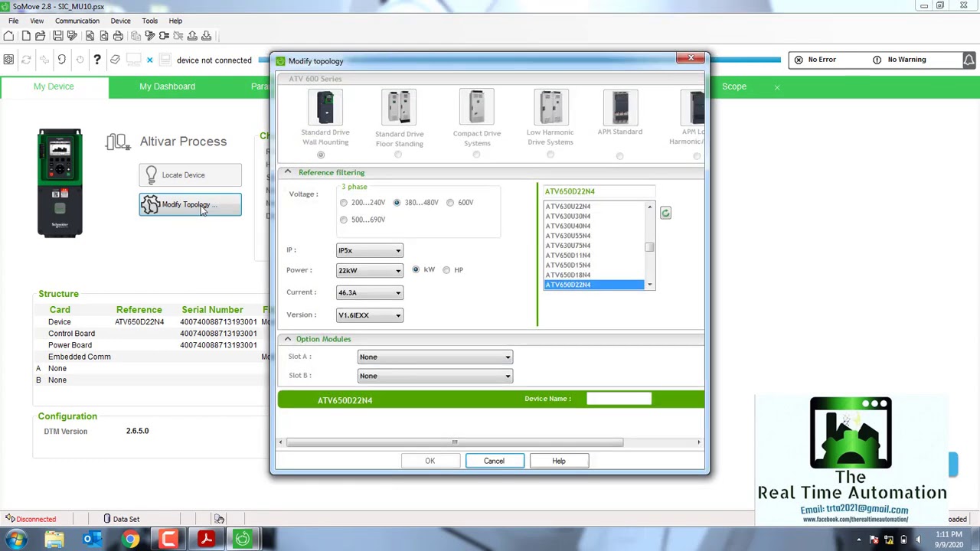
Task: Open the Tools menu
Action: point(149,21)
